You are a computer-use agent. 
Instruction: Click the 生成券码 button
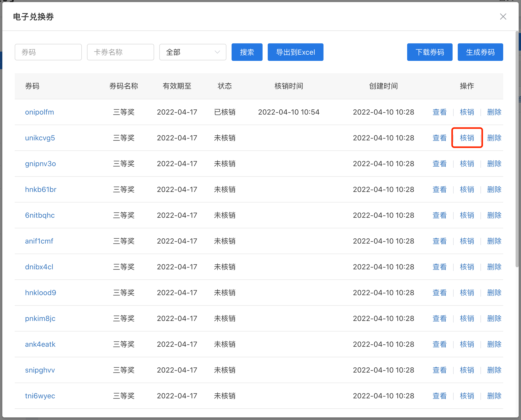point(480,52)
